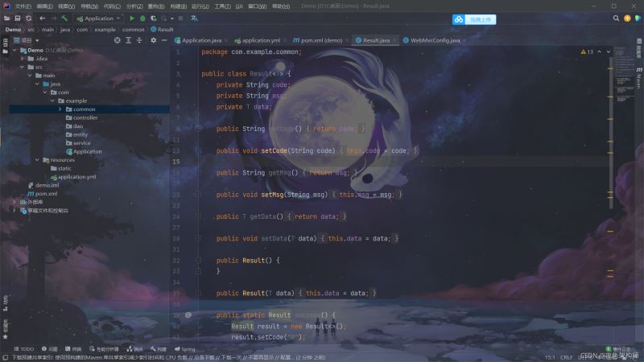The width and height of the screenshot is (644, 362).
Task: Open the Maven tool window
Action: [x=639, y=78]
